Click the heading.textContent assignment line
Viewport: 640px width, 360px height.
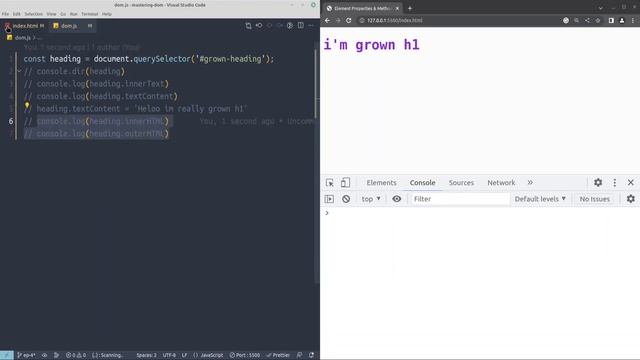136,109
